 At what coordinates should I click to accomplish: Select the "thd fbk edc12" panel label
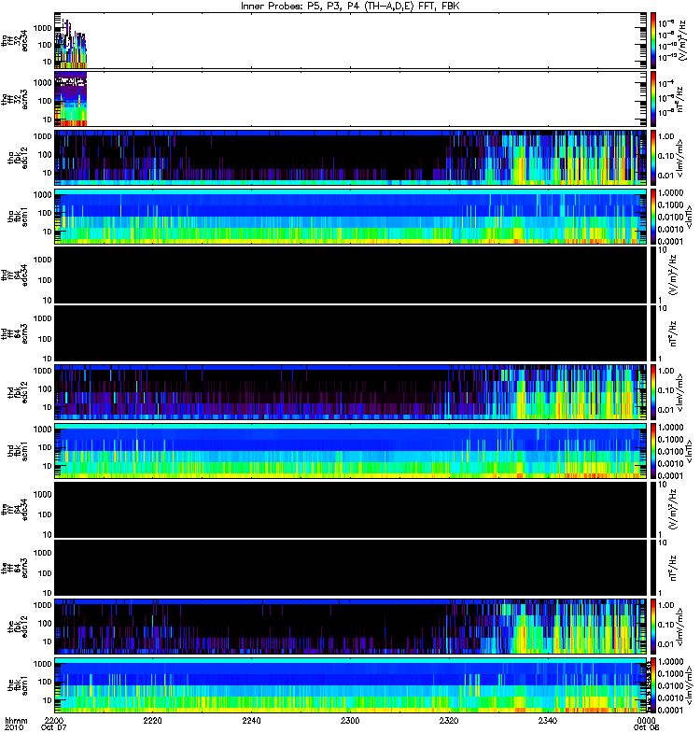pos(18,392)
